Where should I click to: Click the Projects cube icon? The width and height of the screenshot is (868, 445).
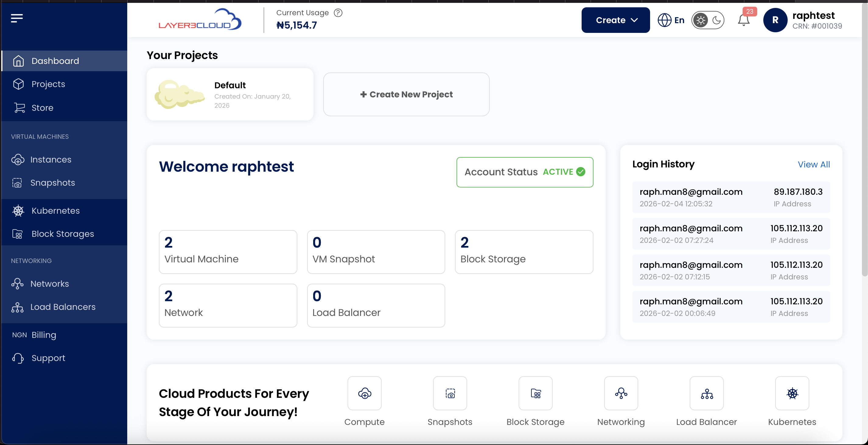tap(18, 84)
